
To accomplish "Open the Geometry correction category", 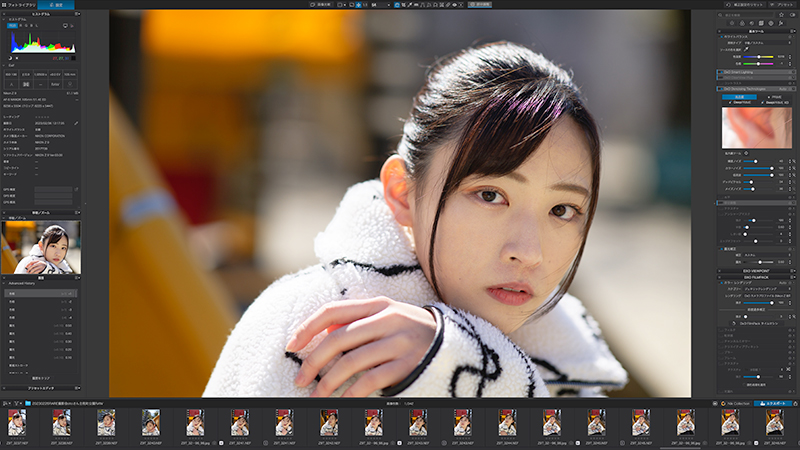I will (x=761, y=23).
